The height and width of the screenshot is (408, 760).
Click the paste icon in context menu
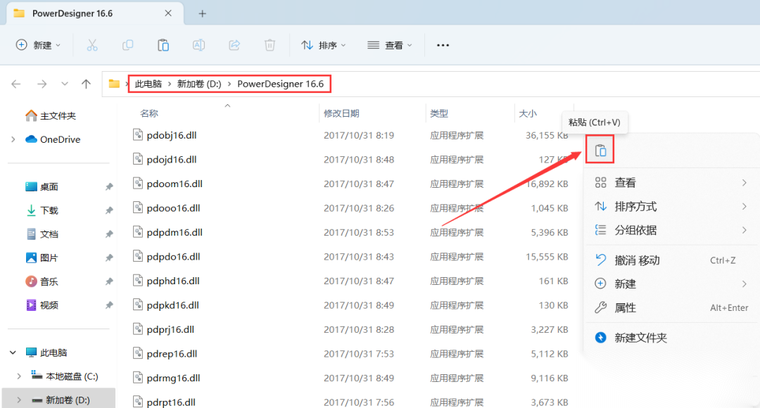point(600,150)
